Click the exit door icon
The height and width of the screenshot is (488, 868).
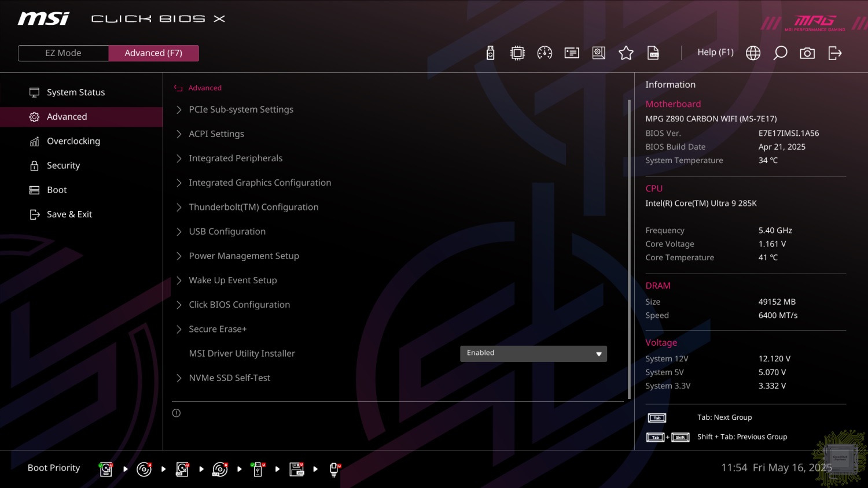[835, 53]
